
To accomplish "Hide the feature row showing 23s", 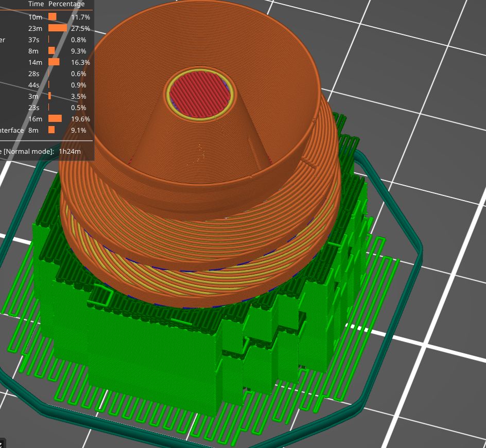I will click(x=46, y=107).
